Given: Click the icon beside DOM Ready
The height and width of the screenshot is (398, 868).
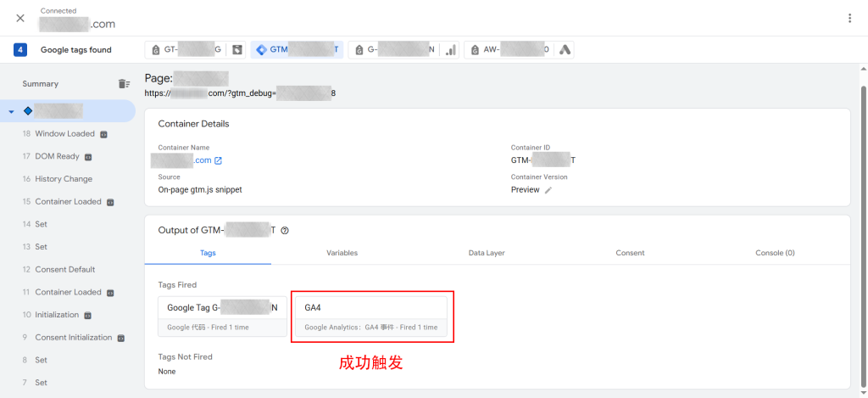Looking at the screenshot, I should 88,157.
